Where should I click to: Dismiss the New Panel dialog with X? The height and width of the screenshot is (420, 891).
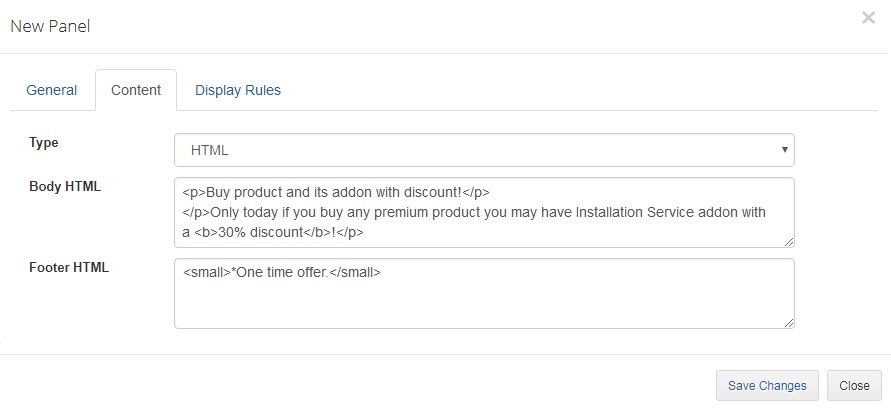pos(868,18)
